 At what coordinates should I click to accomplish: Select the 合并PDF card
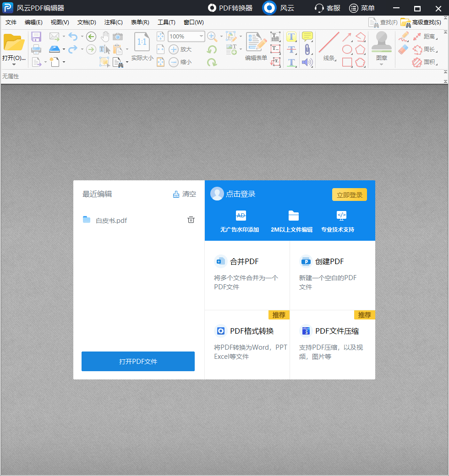click(x=247, y=273)
